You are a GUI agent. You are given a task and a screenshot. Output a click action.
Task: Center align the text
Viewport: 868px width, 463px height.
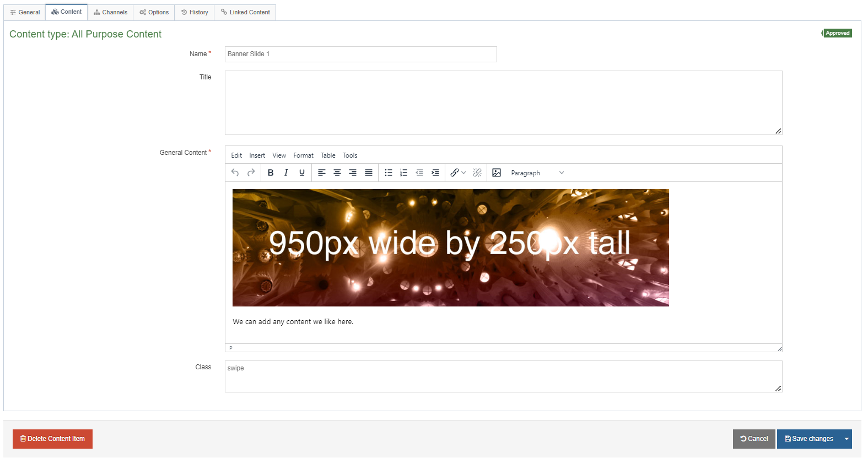pos(337,173)
